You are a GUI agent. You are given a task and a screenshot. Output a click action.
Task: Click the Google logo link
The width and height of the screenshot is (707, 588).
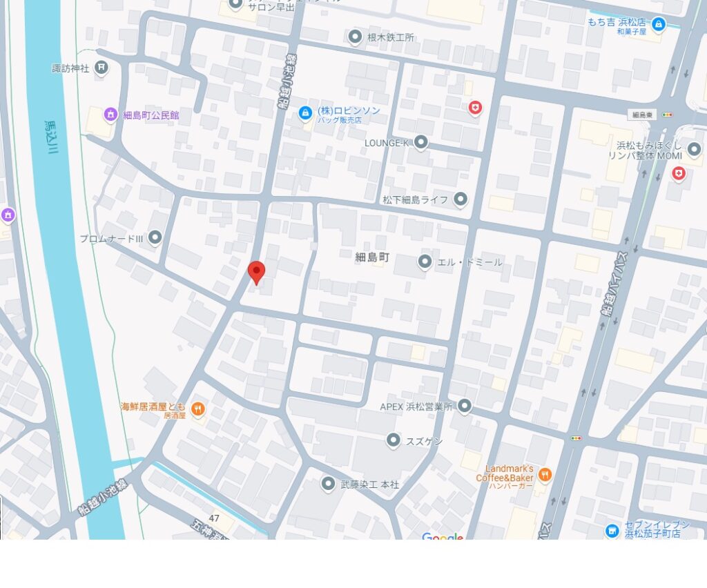(x=443, y=536)
